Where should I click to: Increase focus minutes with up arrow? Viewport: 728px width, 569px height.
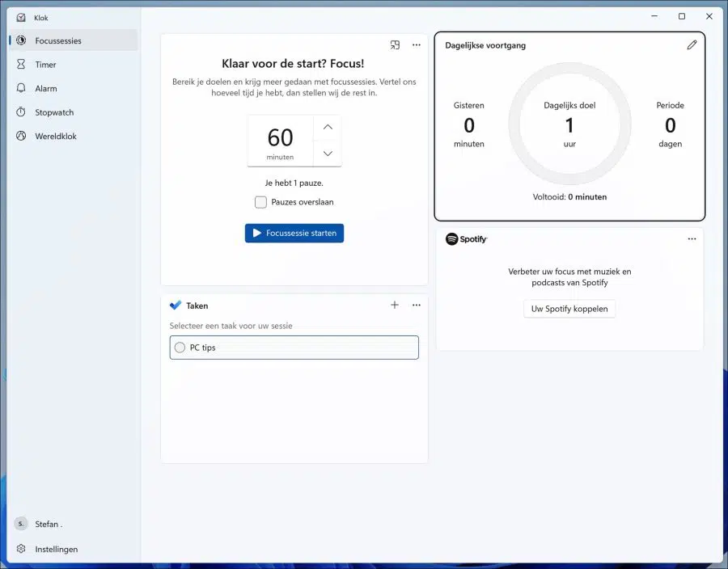[328, 127]
